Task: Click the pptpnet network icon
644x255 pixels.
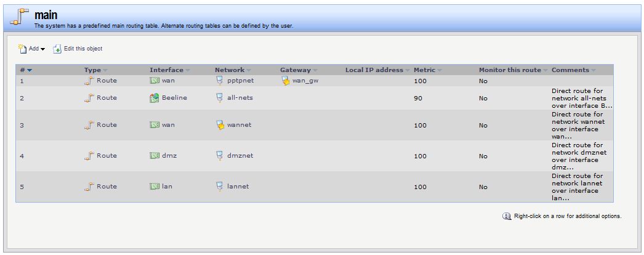Action: coord(220,81)
